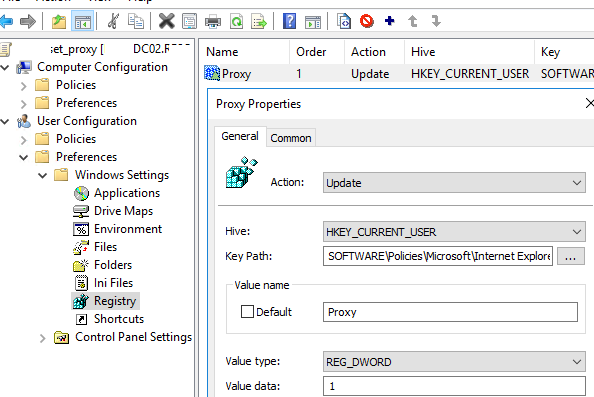Image resolution: width=594 pixels, height=397 pixels.
Task: Select the Proxy registry item row
Action: pos(399,73)
